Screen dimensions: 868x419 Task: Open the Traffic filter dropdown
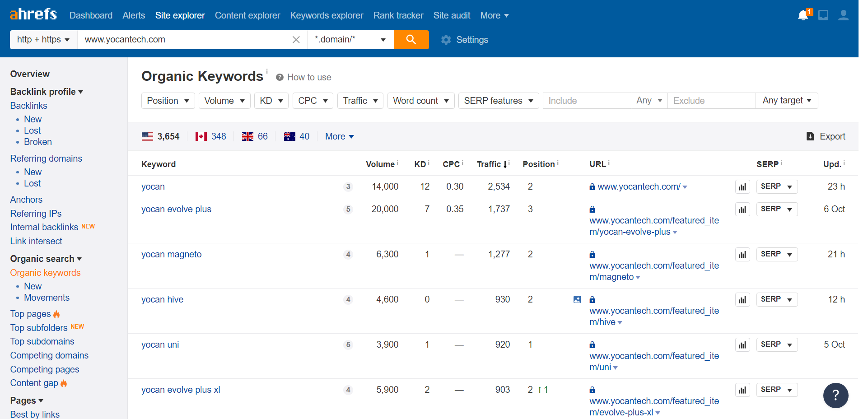(360, 101)
